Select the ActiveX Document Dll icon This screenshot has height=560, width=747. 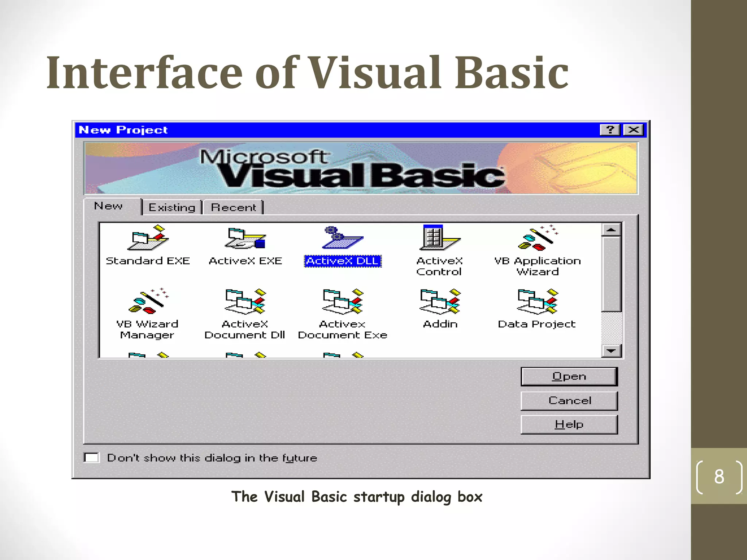tap(245, 301)
